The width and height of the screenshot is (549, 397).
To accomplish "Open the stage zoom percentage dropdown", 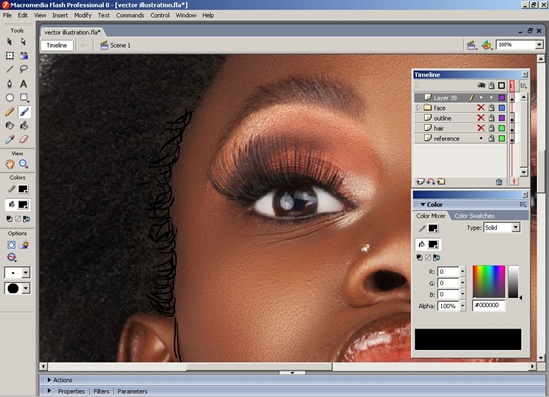I will click(539, 45).
